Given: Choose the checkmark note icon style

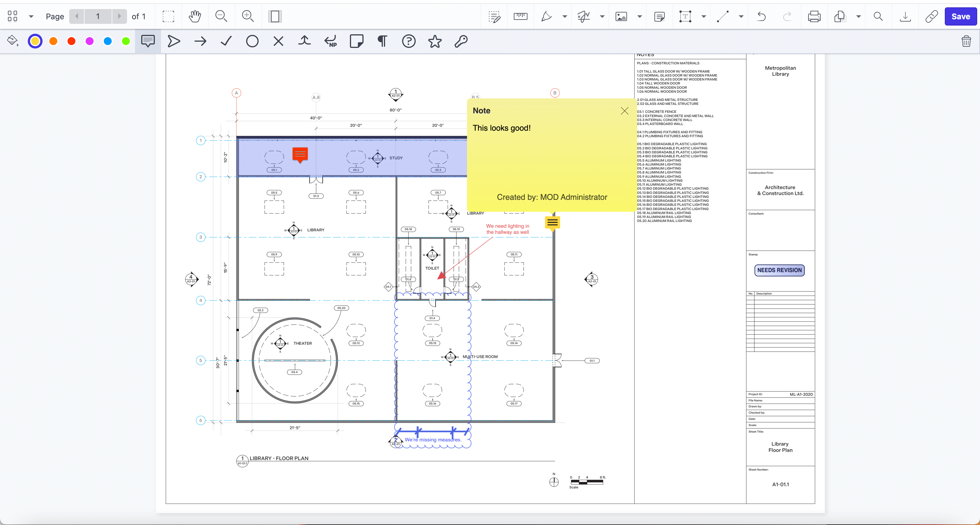Looking at the screenshot, I should [x=226, y=41].
